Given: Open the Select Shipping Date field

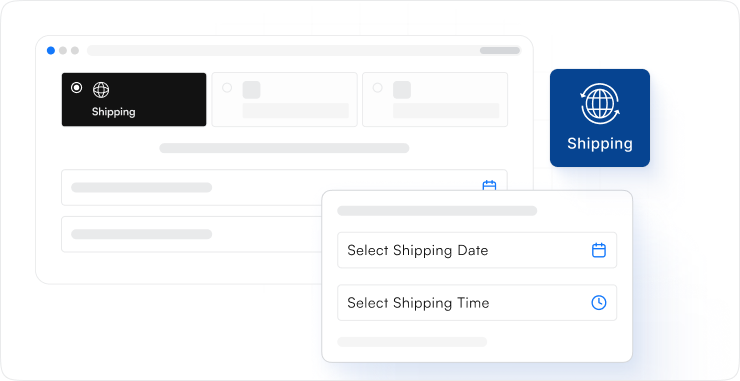Looking at the screenshot, I should 477,250.
